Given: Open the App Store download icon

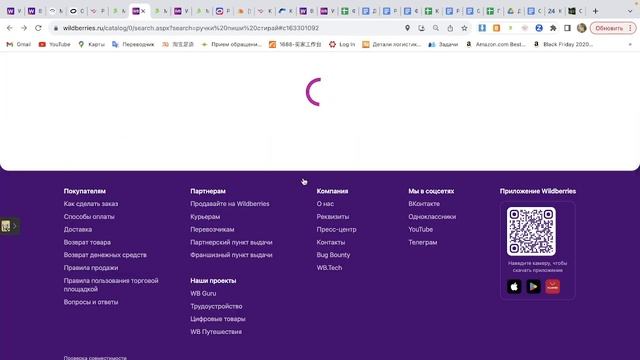Looking at the screenshot, I should [514, 287].
